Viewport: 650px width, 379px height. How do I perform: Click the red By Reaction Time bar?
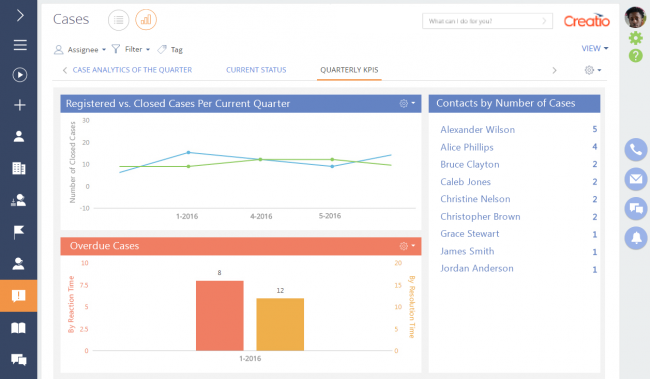click(220, 316)
